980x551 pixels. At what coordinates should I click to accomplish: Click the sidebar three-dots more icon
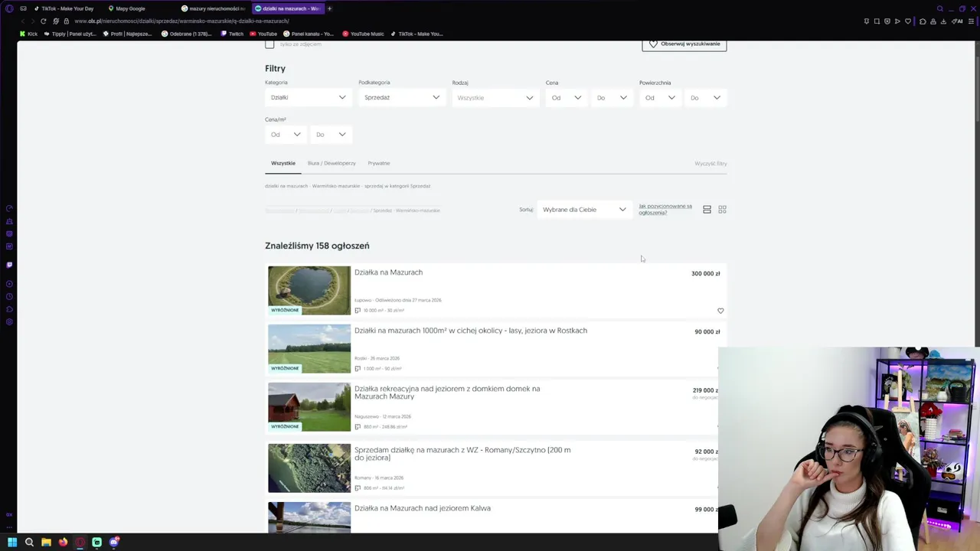coord(9,527)
